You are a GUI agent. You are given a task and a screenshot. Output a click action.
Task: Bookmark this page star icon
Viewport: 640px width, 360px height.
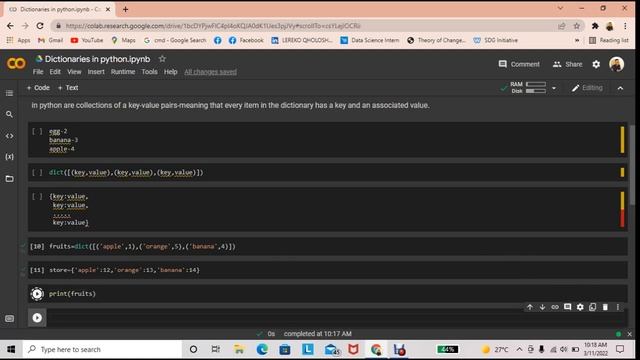[577, 26]
